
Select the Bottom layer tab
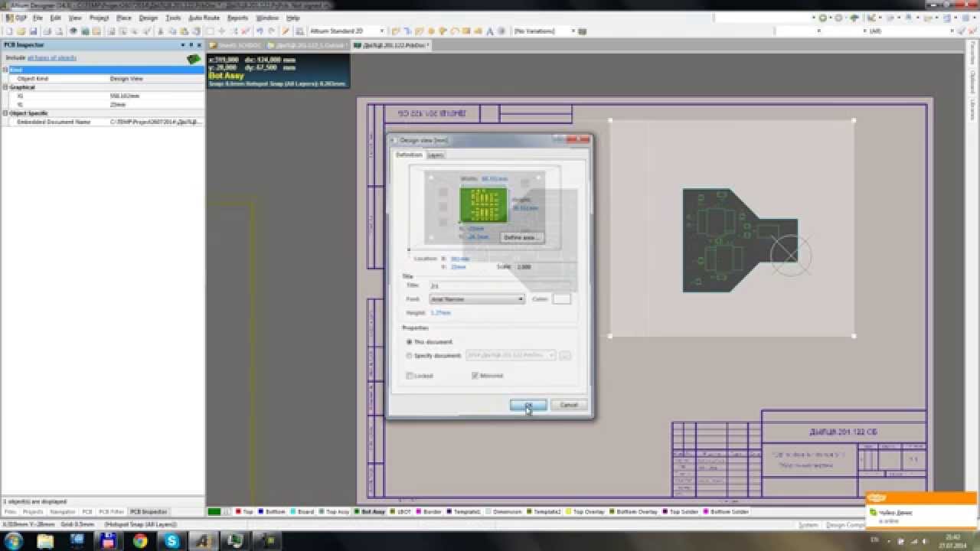(x=272, y=511)
